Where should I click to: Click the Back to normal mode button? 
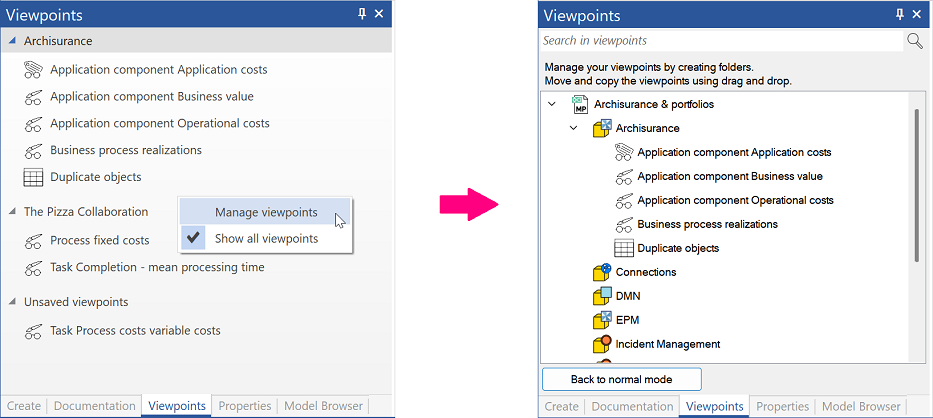click(622, 379)
